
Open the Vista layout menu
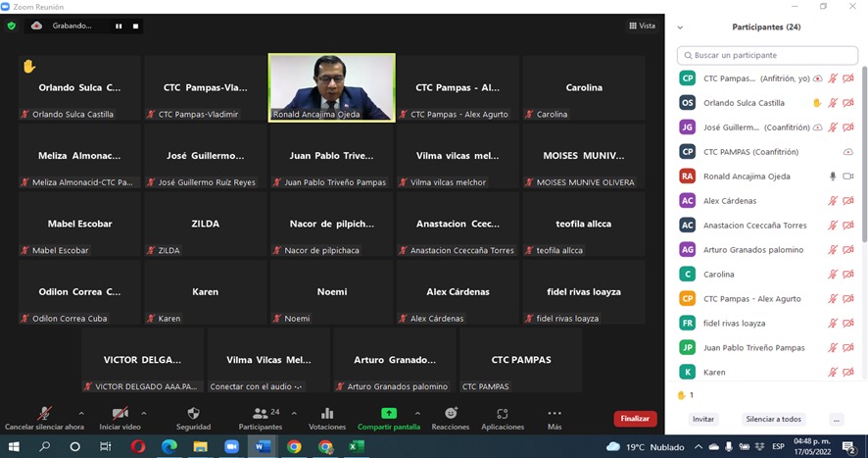[642, 25]
